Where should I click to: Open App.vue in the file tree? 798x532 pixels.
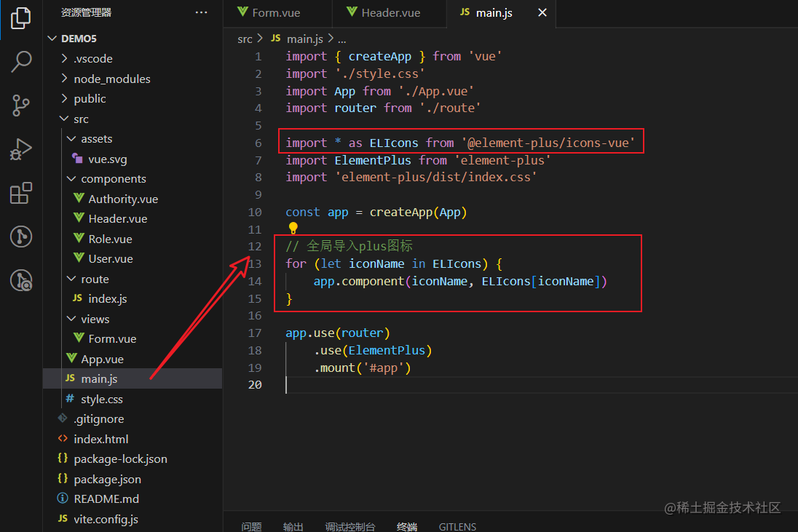point(133,359)
